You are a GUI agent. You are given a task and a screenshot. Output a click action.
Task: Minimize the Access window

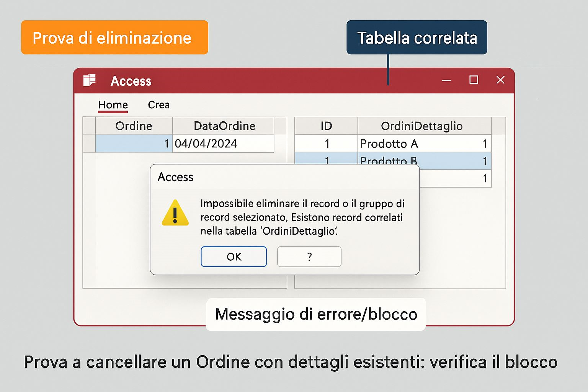click(x=446, y=80)
